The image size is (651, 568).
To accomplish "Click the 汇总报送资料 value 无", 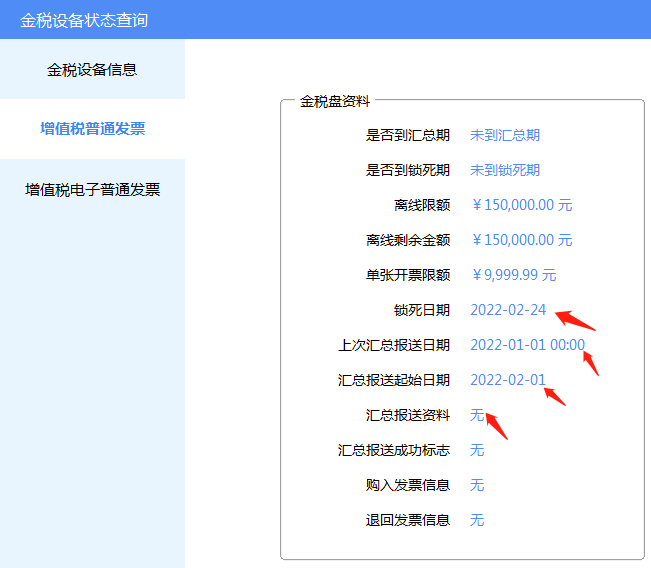I will pos(477,415).
